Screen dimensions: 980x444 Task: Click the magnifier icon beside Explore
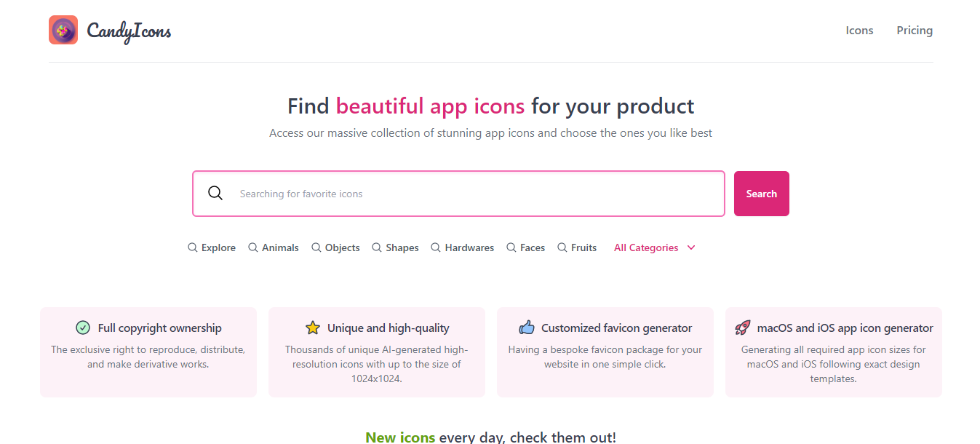(x=193, y=247)
